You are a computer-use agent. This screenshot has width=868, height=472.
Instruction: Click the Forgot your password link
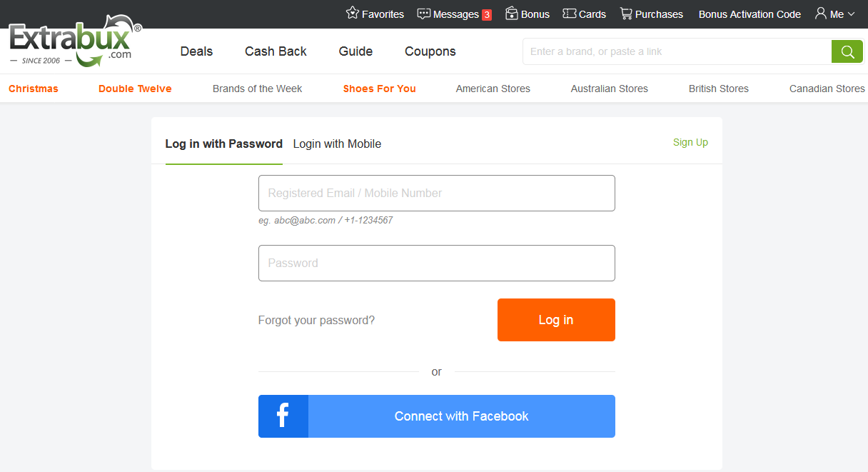click(x=316, y=320)
